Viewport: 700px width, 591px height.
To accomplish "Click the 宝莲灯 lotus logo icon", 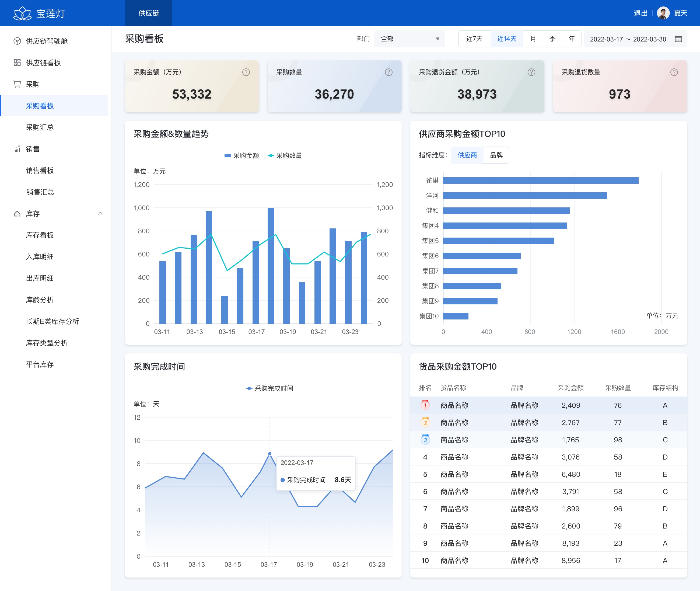I will [x=22, y=13].
